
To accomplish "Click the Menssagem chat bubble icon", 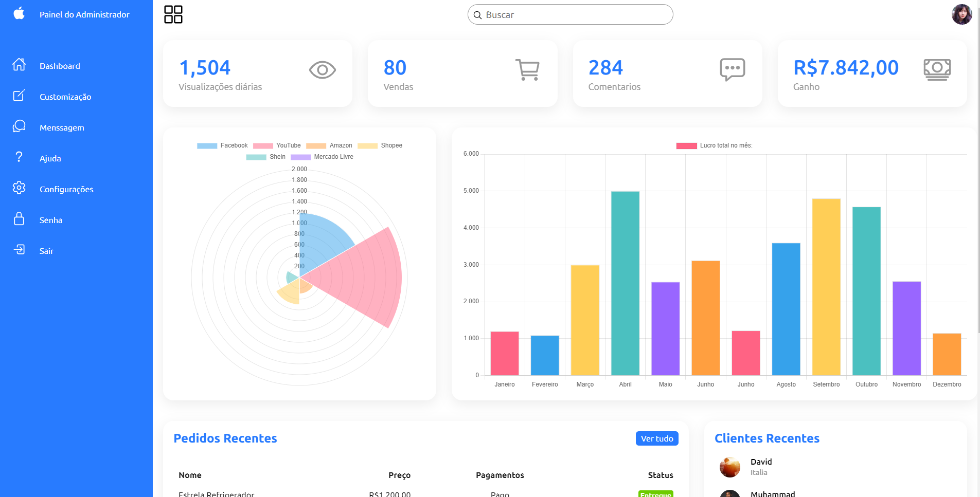I will [19, 127].
